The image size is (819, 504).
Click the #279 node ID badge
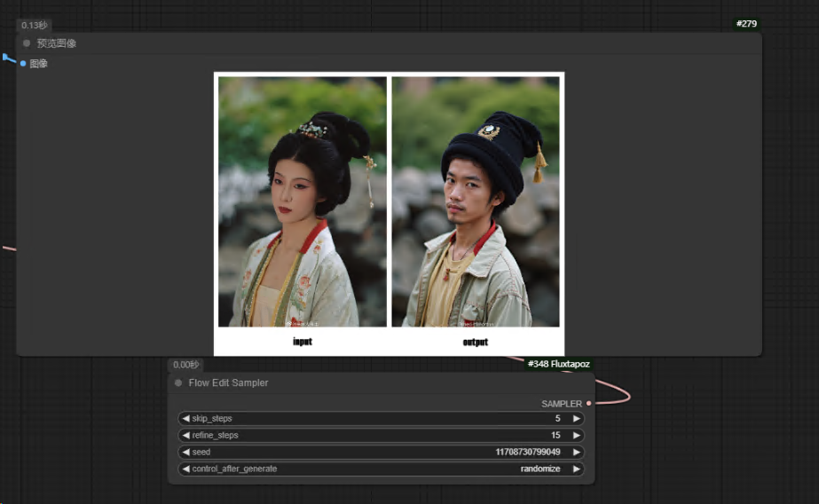746,24
